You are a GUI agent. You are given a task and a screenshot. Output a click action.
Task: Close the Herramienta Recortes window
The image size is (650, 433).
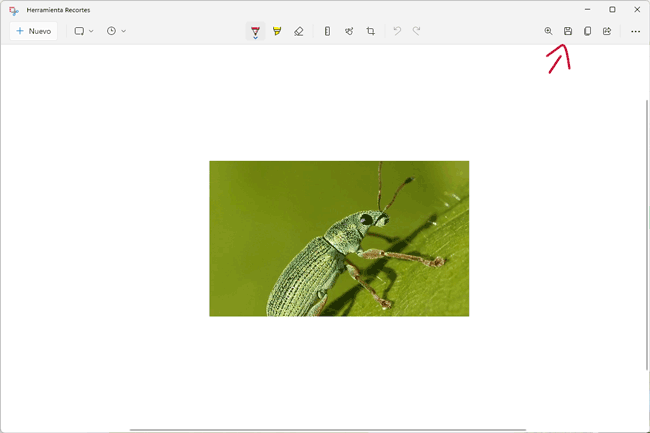point(637,10)
